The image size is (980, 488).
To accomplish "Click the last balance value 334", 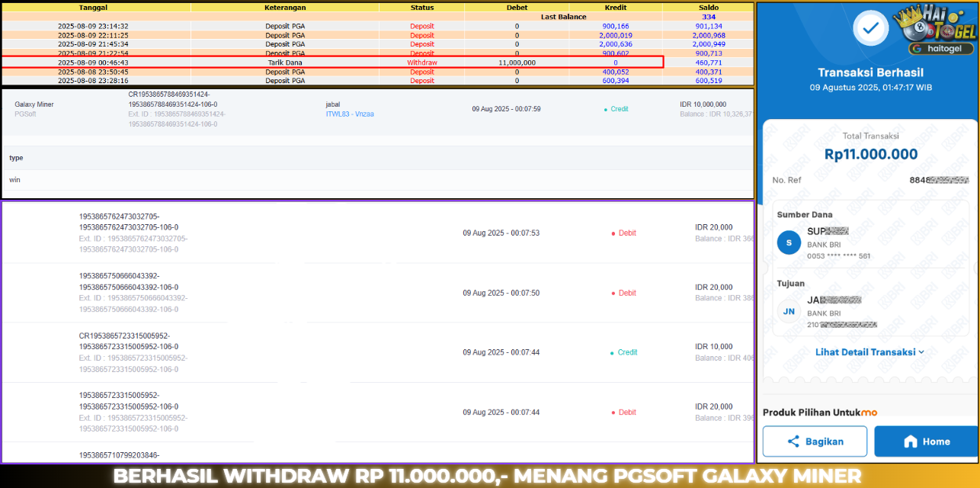I will [708, 17].
